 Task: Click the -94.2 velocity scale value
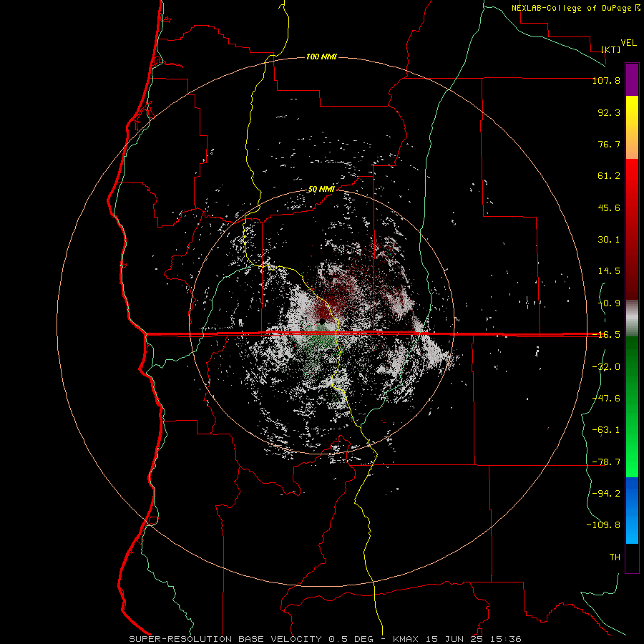point(606,494)
